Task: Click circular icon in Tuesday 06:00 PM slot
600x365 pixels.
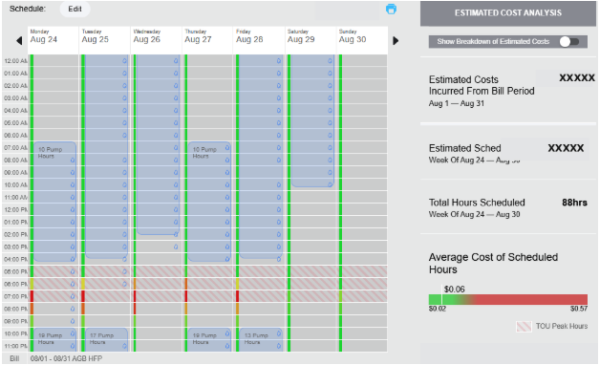Action: click(124, 284)
